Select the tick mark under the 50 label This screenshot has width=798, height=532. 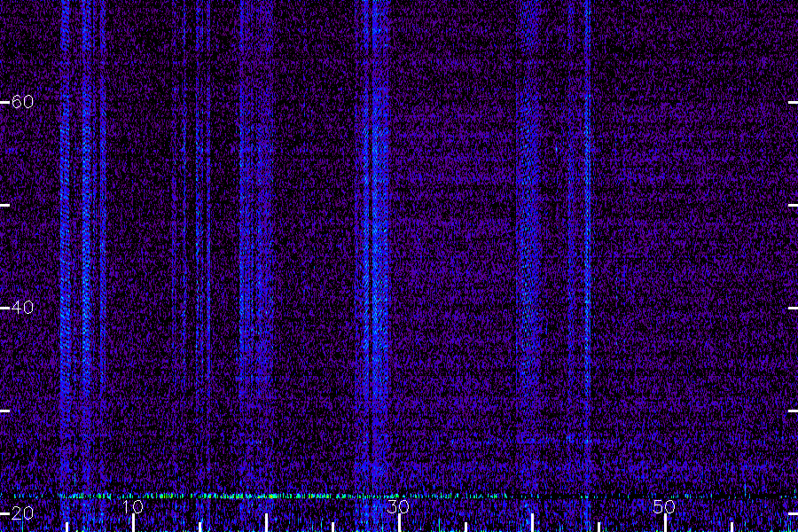point(665,523)
